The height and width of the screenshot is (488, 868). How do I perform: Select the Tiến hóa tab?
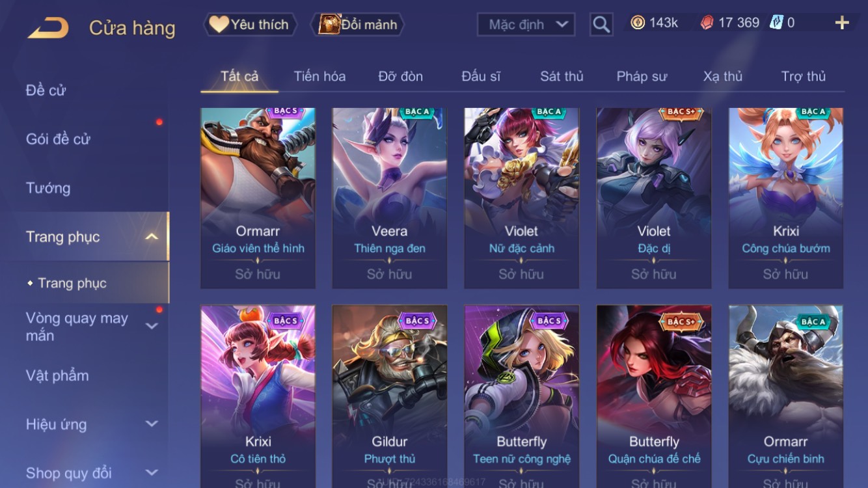319,76
